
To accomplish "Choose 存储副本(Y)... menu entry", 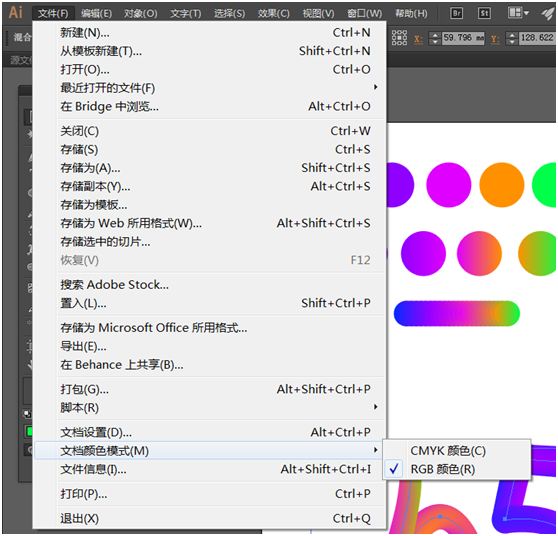I will [x=210, y=186].
